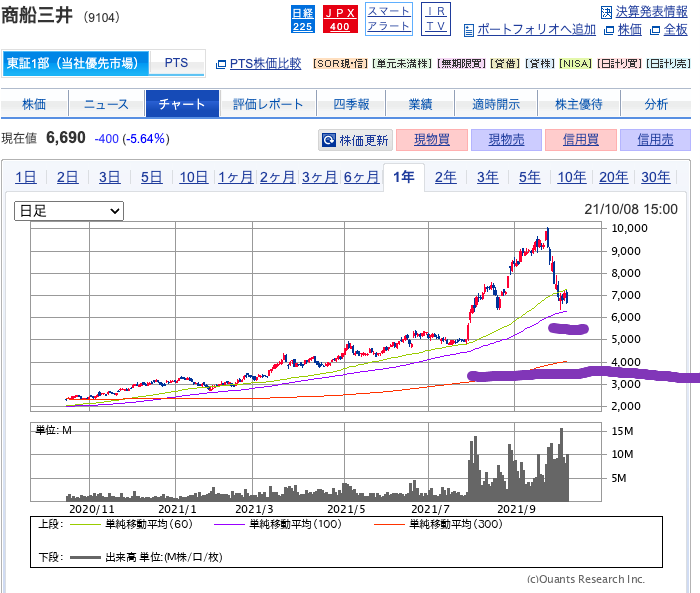The width and height of the screenshot is (700, 593).
Task: Expand the 日足 chart interval dropdown
Action: [x=69, y=211]
